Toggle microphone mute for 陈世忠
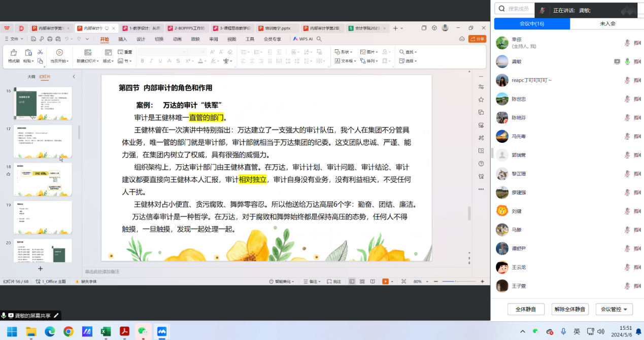Image resolution: width=644 pixels, height=340 pixels. [x=627, y=99]
